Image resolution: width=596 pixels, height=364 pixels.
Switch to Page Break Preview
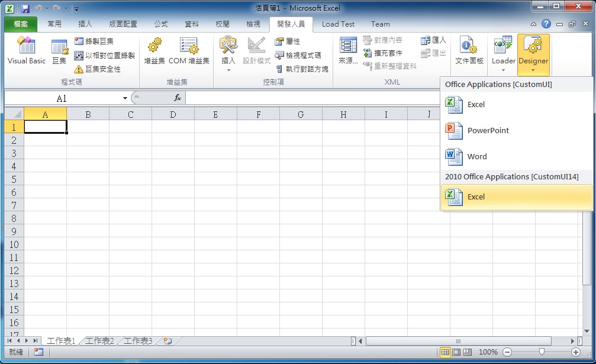tap(468, 352)
